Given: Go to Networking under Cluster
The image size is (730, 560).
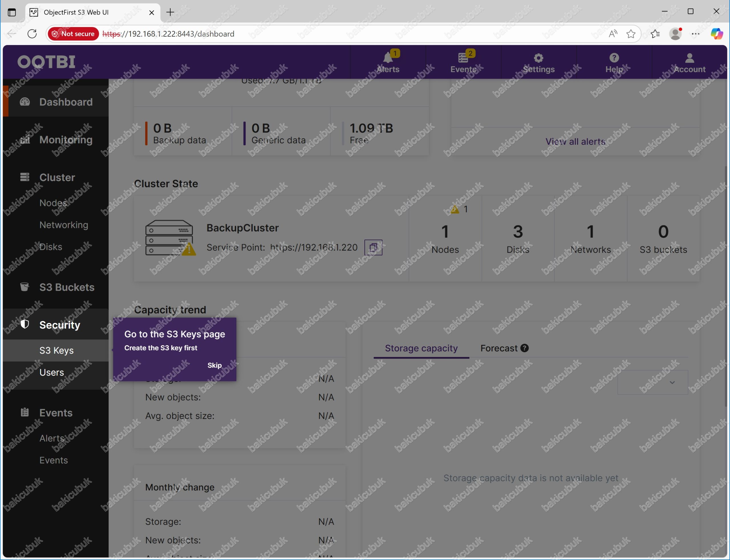Looking at the screenshot, I should [x=64, y=225].
